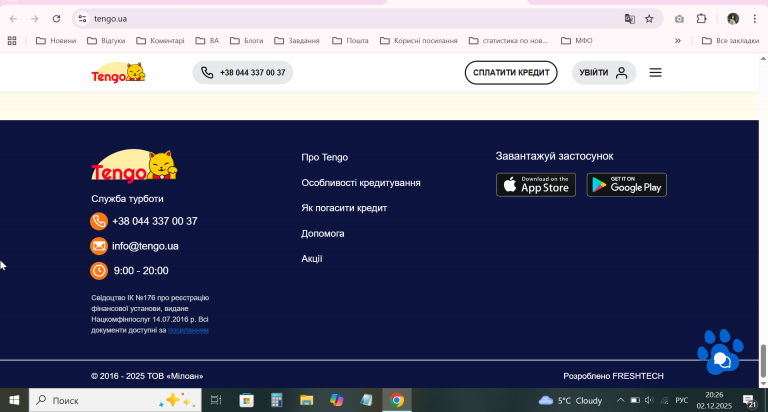Screen dimensions: 768x412
Task: Translate this page using the translate icon
Action: (x=629, y=19)
